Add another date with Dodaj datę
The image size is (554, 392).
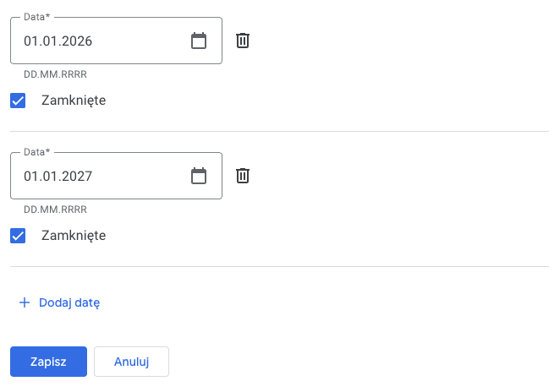(x=59, y=302)
